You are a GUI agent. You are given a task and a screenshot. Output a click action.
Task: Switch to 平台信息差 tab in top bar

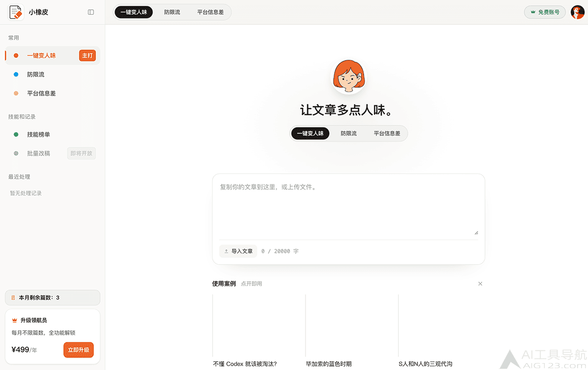pyautogui.click(x=211, y=12)
